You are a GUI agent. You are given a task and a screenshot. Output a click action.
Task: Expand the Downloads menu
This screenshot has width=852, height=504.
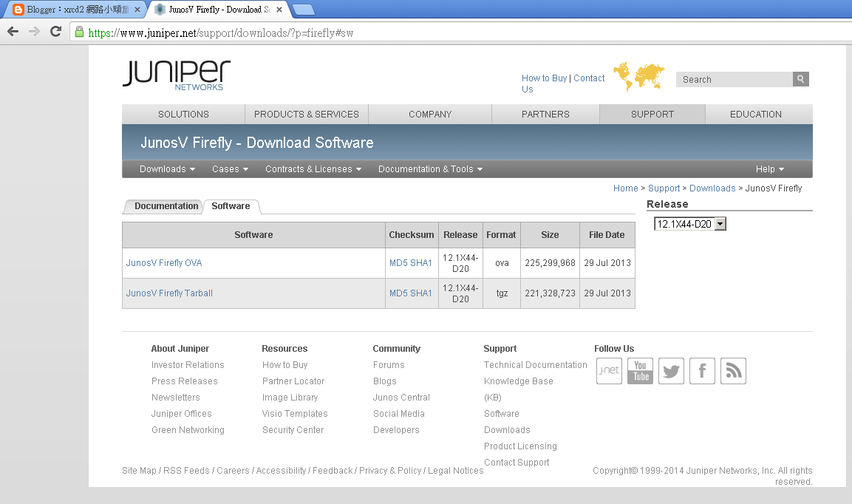click(x=167, y=169)
